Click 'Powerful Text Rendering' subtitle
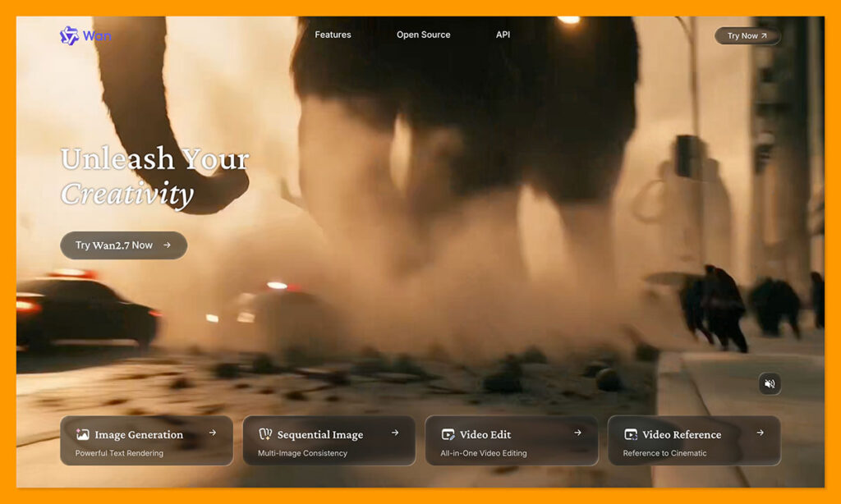The image size is (841, 504). [119, 453]
